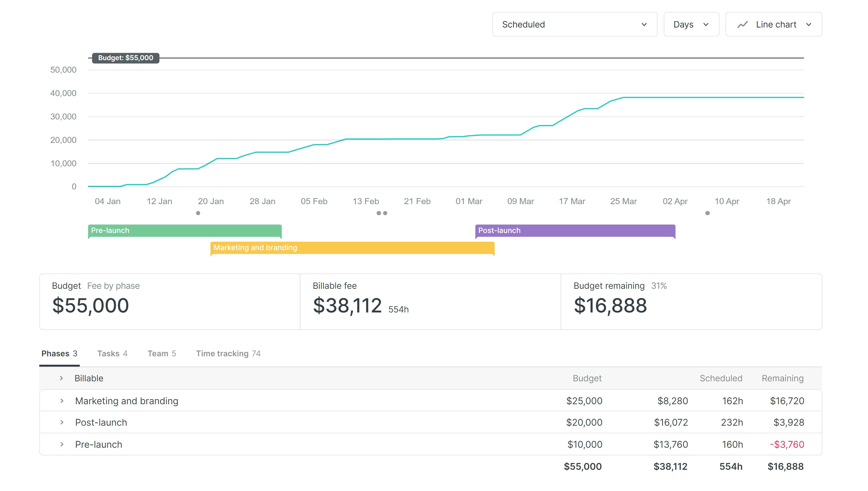Click the Line chart dropdown arrow
This screenshot has height=491, width=868.
(810, 24)
